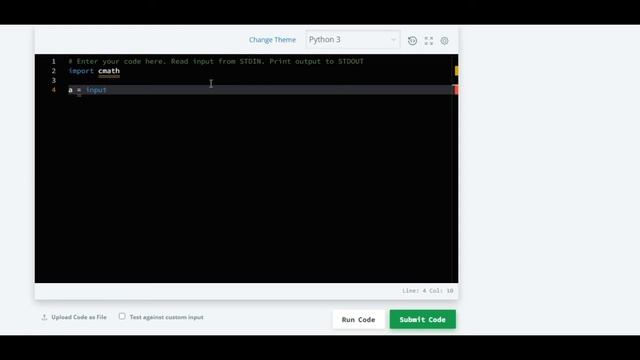
Task: Open the Python 3 language dropdown
Action: [x=353, y=40]
